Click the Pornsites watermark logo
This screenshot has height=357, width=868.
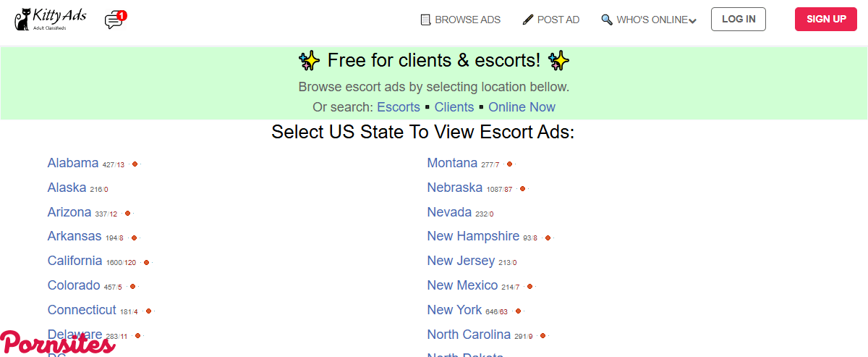pos(58,343)
